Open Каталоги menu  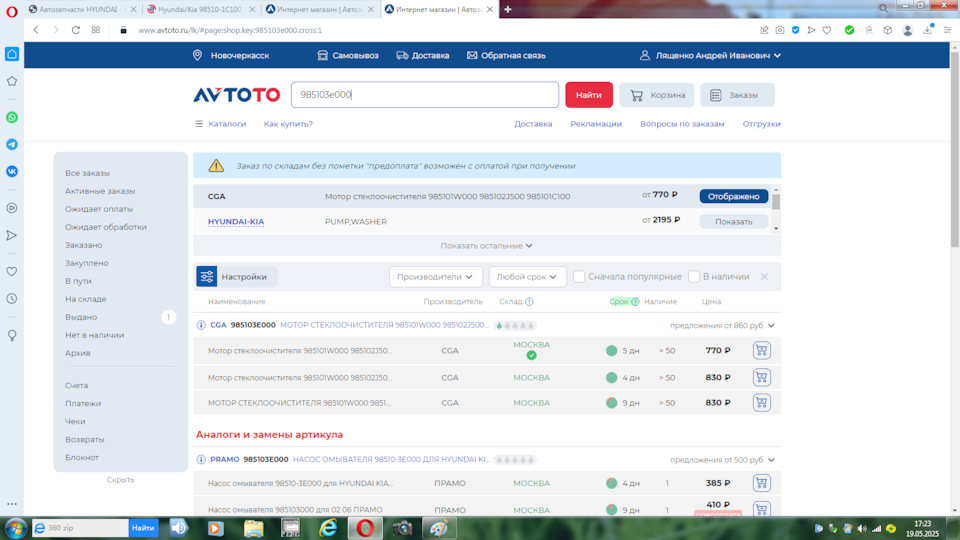coord(220,124)
